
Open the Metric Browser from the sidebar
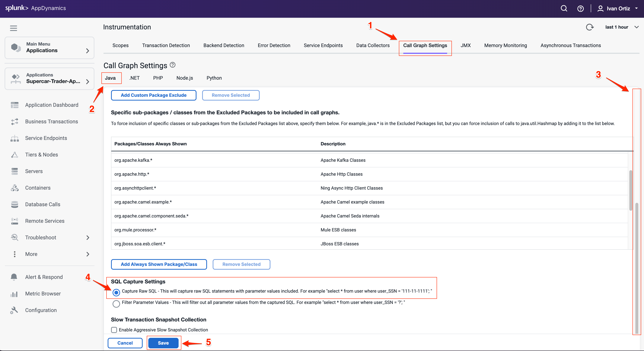(x=43, y=293)
